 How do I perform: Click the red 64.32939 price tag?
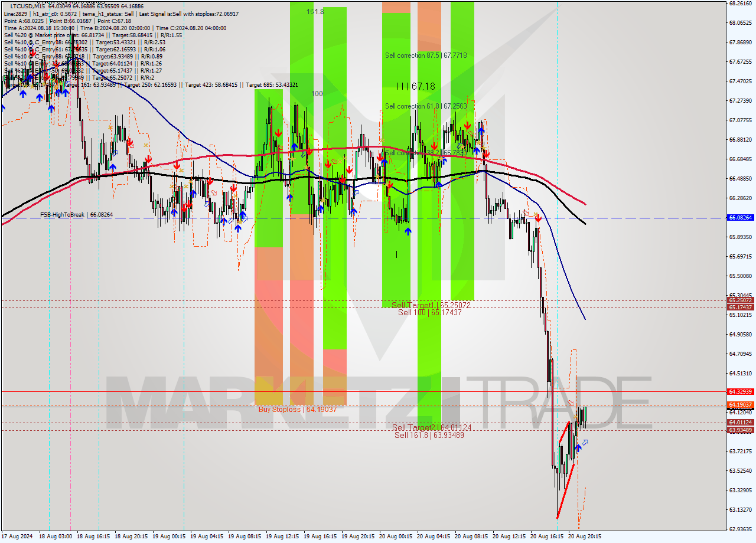pos(741,391)
